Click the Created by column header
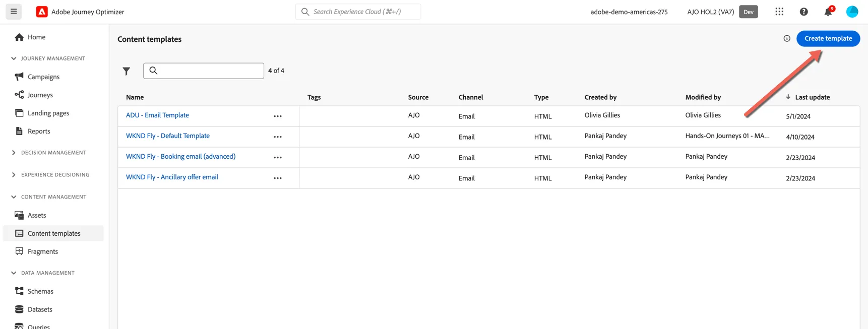The height and width of the screenshot is (329, 868). pyautogui.click(x=600, y=97)
